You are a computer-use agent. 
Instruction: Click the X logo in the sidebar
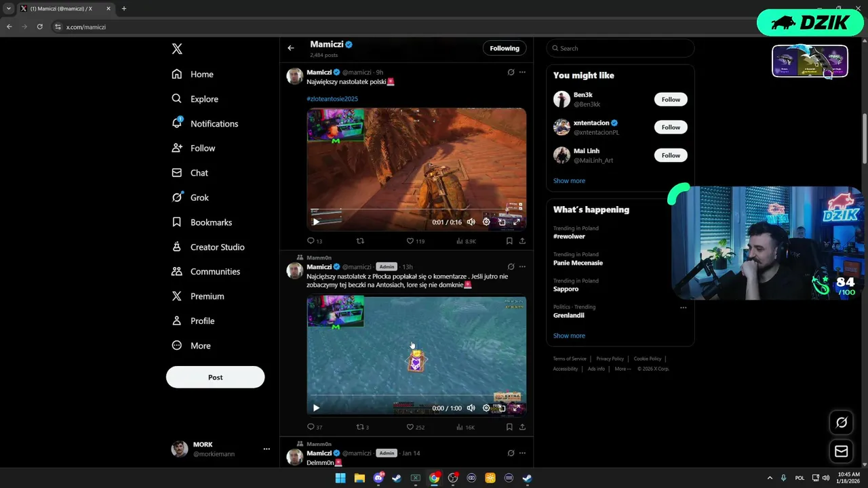tap(177, 49)
